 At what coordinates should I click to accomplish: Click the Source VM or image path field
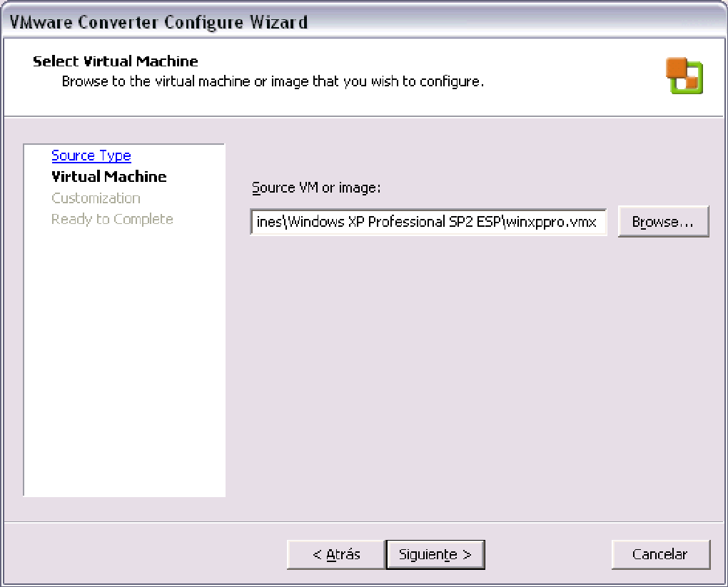click(x=428, y=222)
